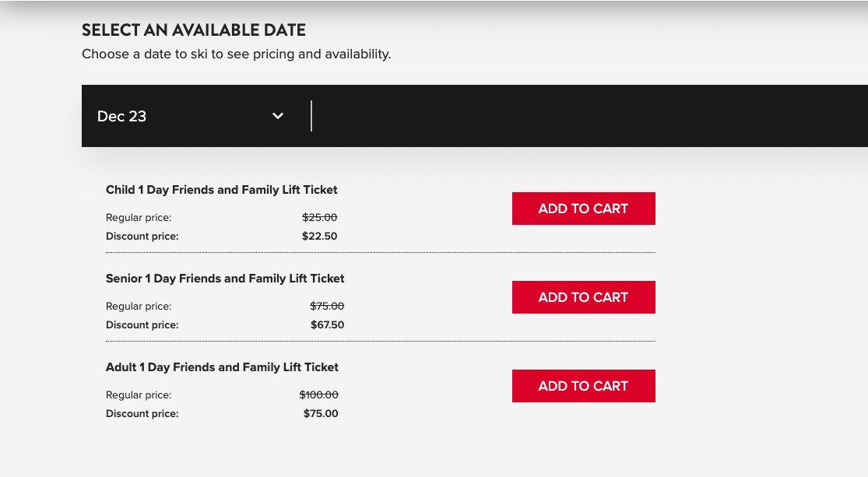Viewport: 868px width, 477px height.
Task: Click the Adult ticket regular price $100.00
Action: 319,395
